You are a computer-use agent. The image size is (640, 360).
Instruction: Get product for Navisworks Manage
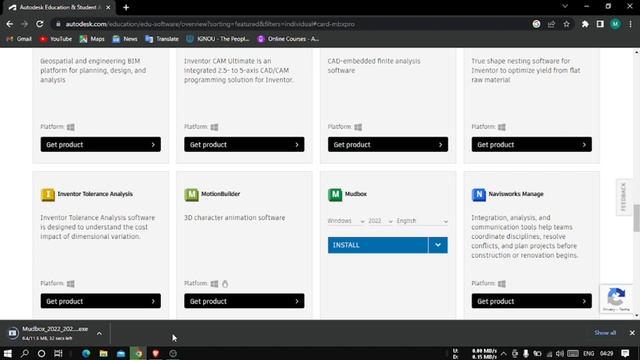[531, 301]
